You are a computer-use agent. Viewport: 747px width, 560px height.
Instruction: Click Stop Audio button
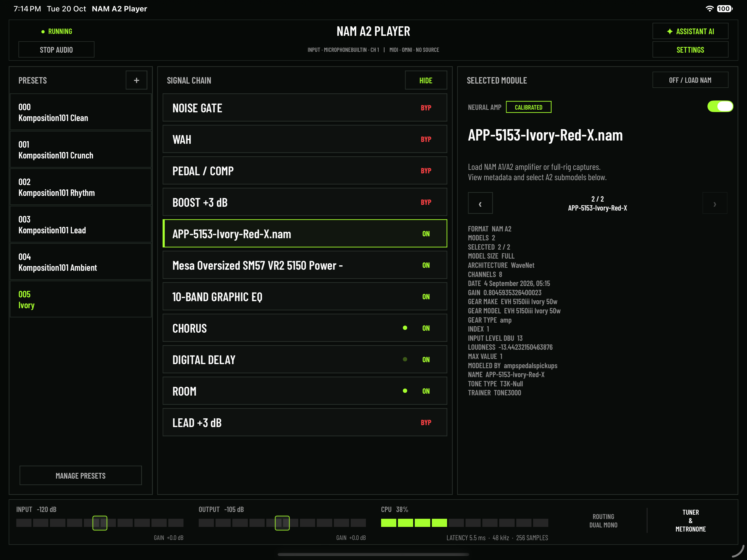coord(56,50)
